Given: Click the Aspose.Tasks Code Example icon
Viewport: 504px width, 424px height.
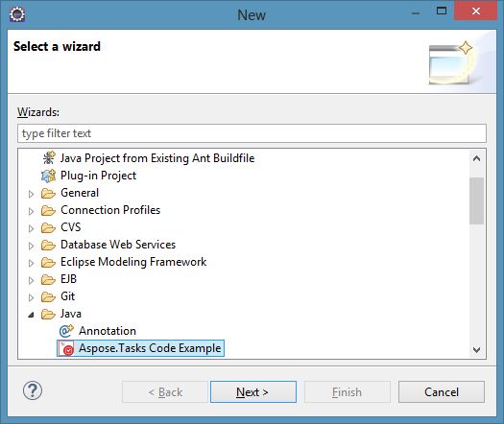Looking at the screenshot, I should (67, 348).
